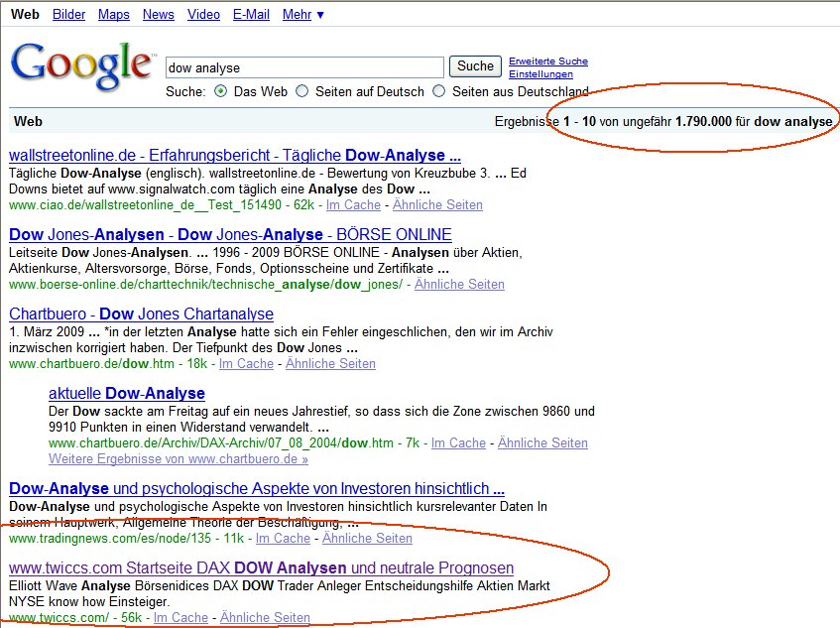
Task: Open 'Ähnliche Seiten' for the ciao.de result
Action: (437, 205)
